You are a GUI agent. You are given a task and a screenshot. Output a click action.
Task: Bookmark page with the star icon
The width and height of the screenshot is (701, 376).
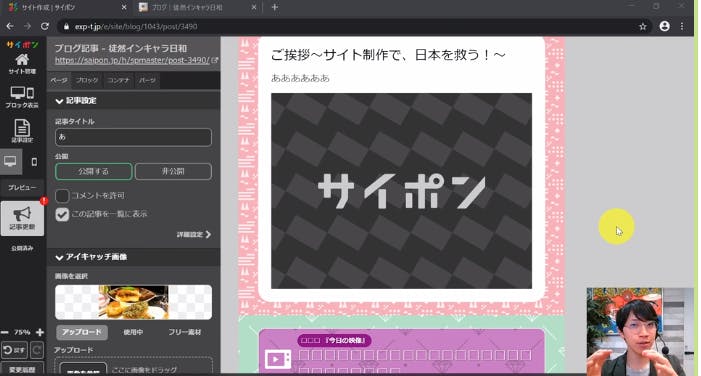click(x=643, y=26)
